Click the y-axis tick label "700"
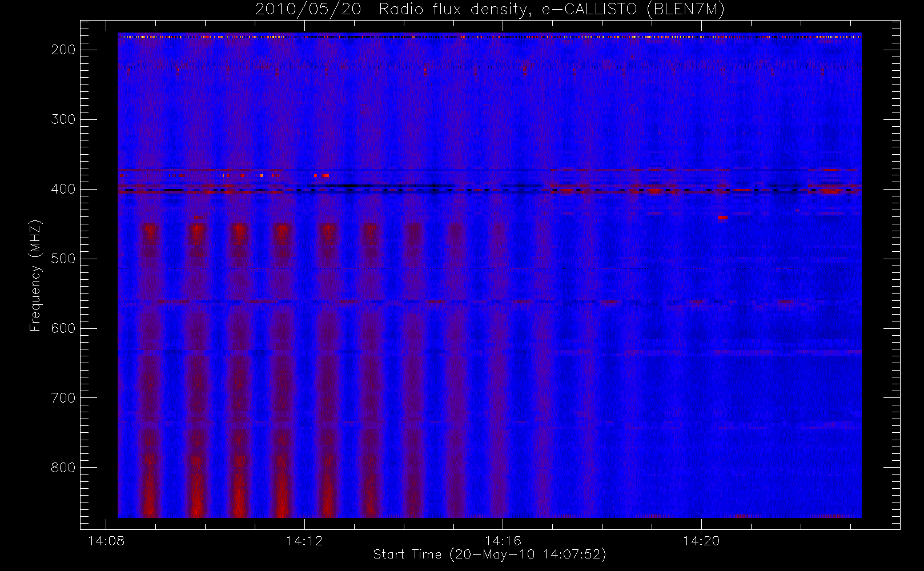Image resolution: width=924 pixels, height=571 pixels. (63, 398)
